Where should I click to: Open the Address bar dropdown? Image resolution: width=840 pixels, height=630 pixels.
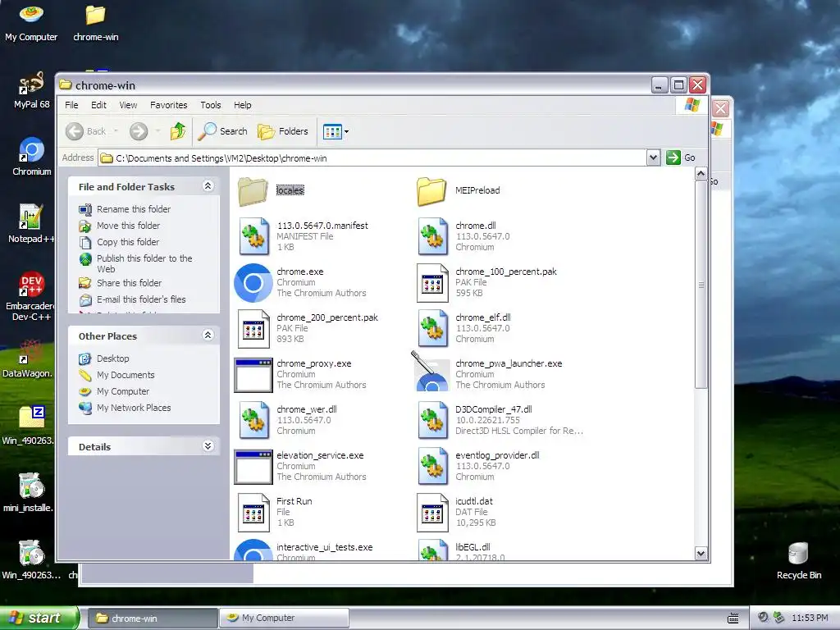[x=653, y=158]
